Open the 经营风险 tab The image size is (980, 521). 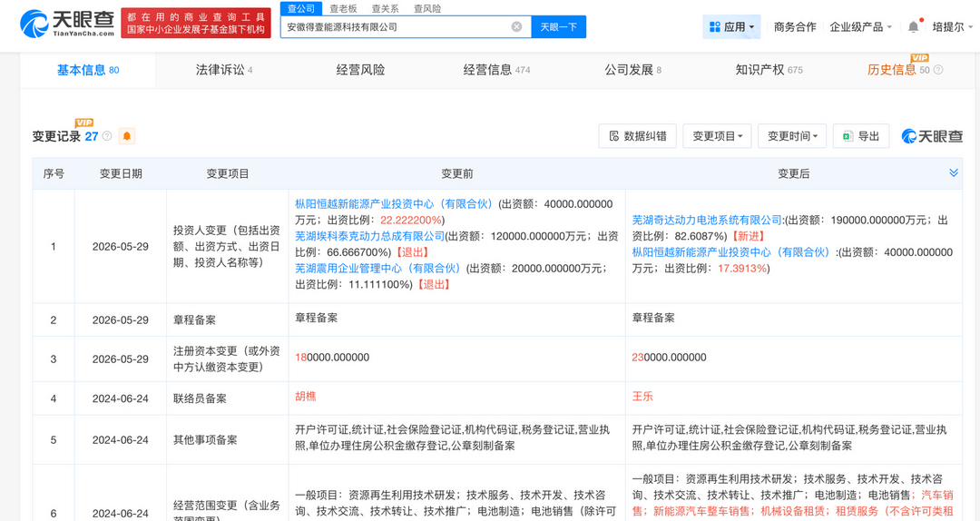coord(360,70)
